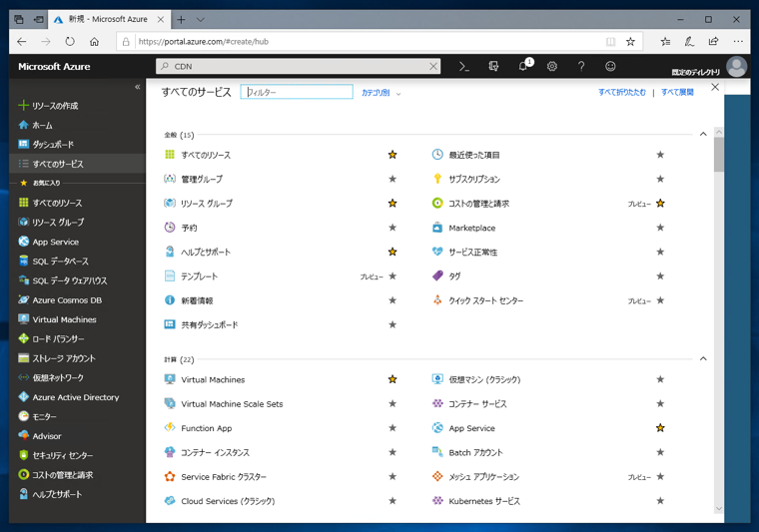The image size is (759, 532).
Task: Open Marketplace service
Action: click(472, 228)
